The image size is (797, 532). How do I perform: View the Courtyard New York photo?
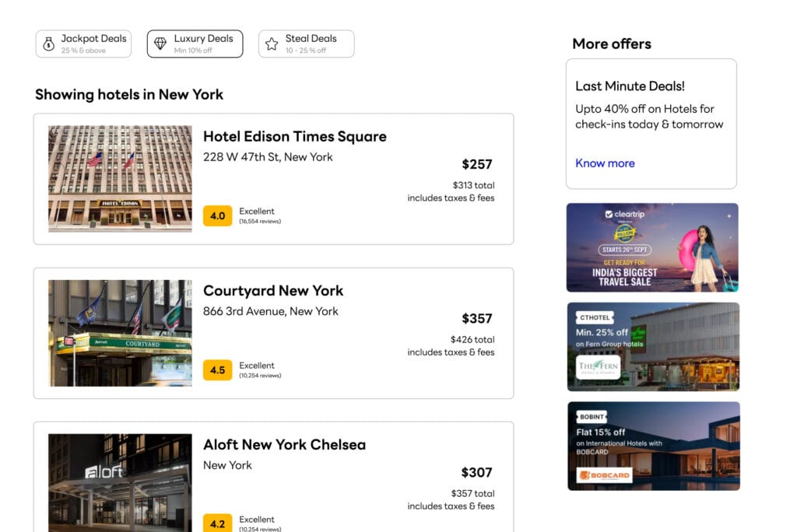[x=120, y=333]
